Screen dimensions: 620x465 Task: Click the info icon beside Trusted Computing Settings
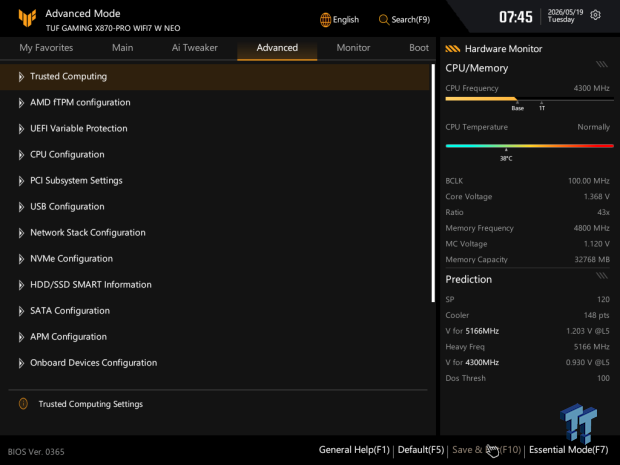coord(23,404)
